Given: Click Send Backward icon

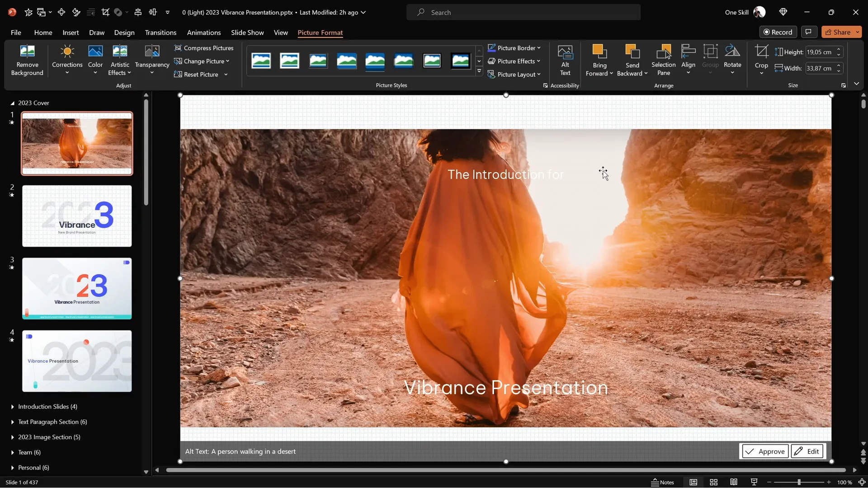Looking at the screenshot, I should coord(632,52).
